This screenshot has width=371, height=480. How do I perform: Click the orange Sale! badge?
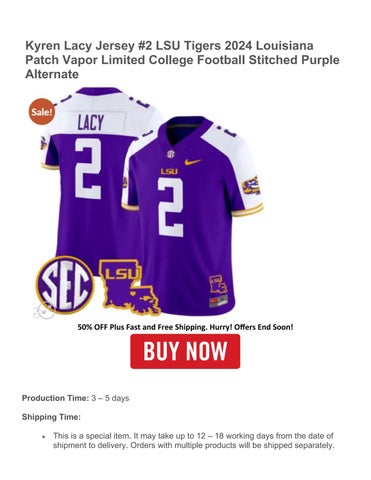point(41,112)
